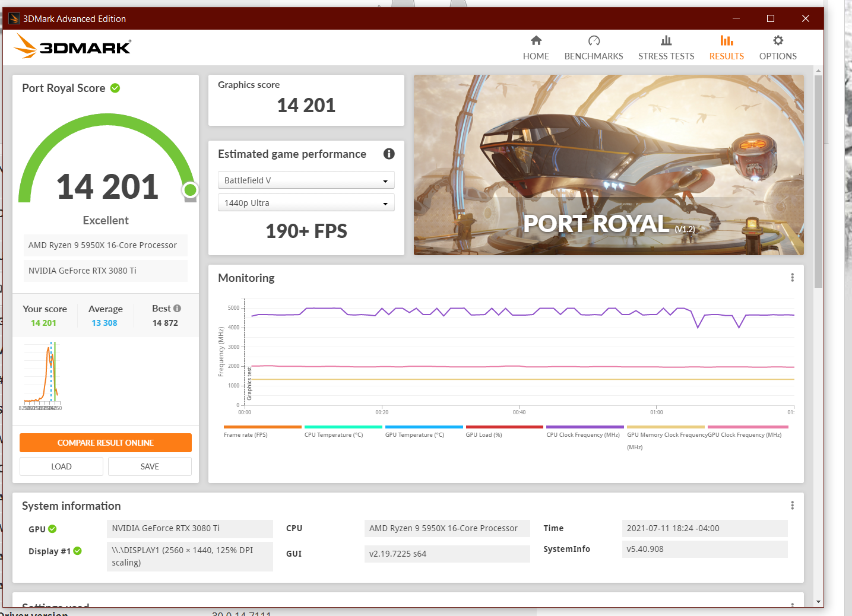Image resolution: width=852 pixels, height=616 pixels.
Task: Click Compare Result Online button
Action: pos(106,443)
